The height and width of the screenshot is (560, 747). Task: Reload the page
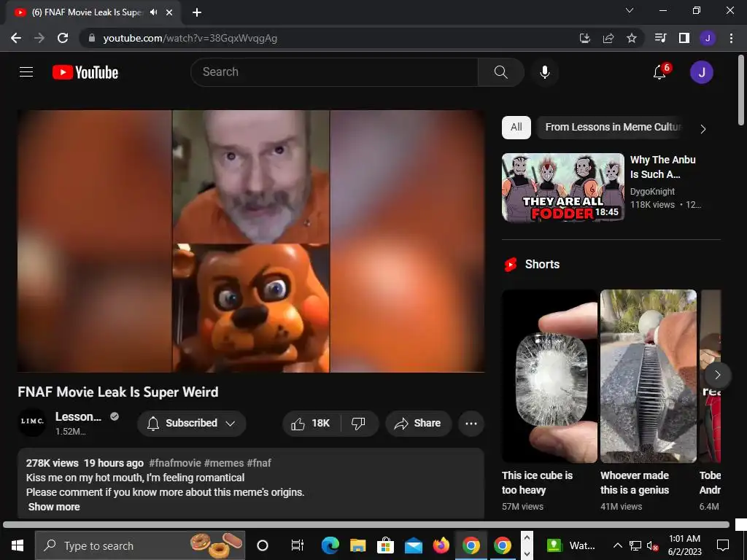63,38
